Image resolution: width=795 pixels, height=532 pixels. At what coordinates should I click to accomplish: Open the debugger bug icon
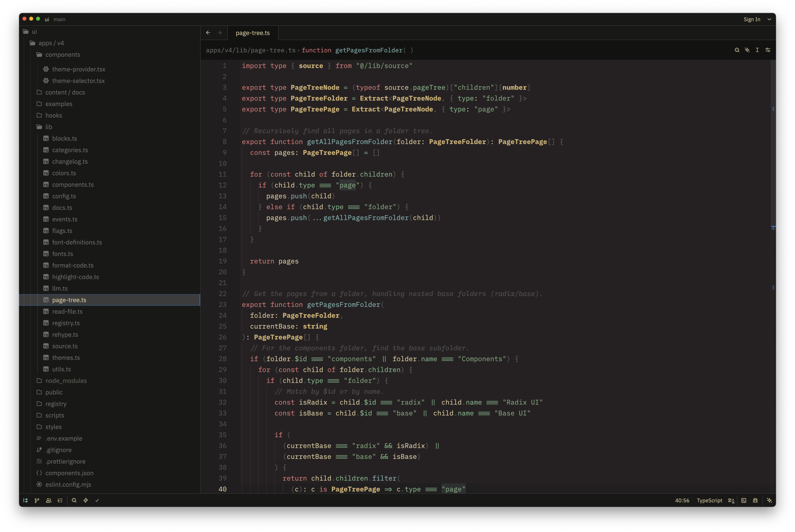click(755, 500)
